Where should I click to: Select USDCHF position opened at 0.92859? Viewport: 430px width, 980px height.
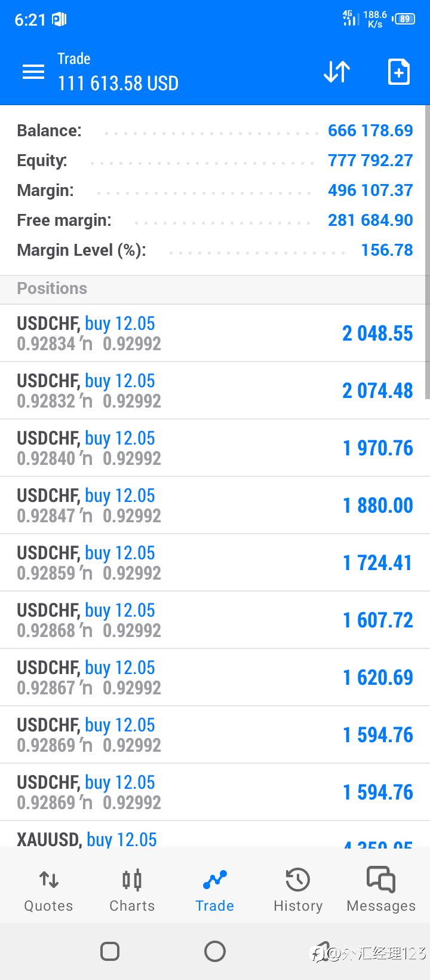(215, 563)
